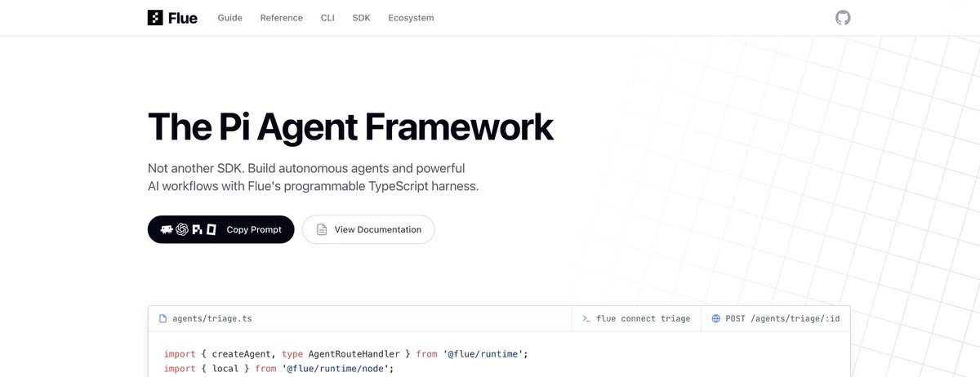The height and width of the screenshot is (377, 980).
Task: Click the code line importing local from '@flue/runtime/node'
Action: (x=279, y=369)
